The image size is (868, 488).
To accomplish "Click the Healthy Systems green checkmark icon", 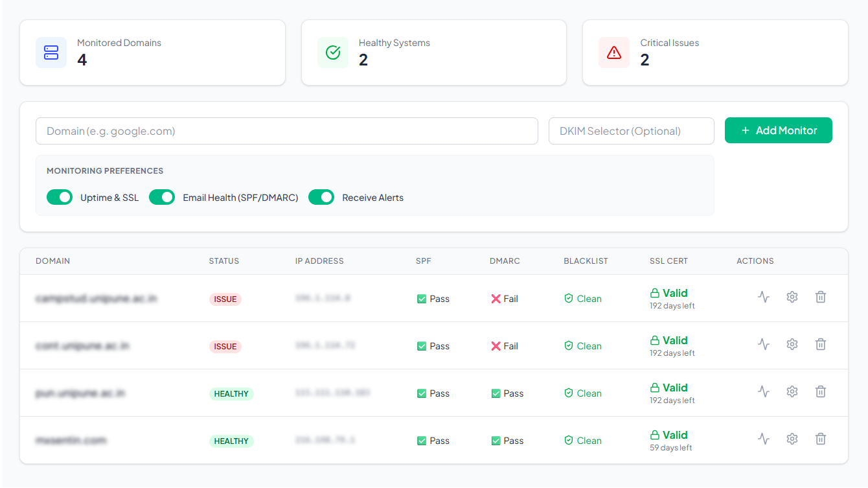I will coord(332,52).
